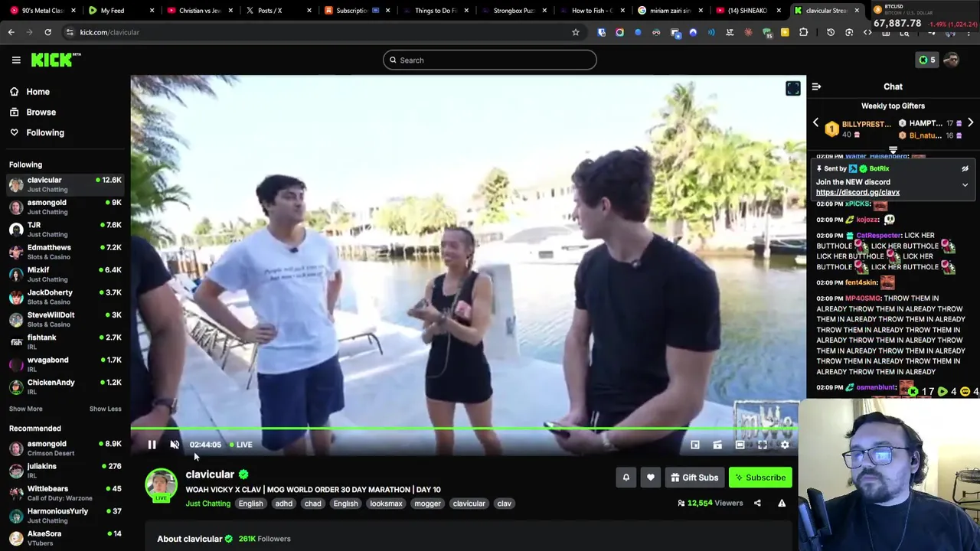Reload the page in browser
This screenshot has width=980, height=551.
click(x=47, y=32)
